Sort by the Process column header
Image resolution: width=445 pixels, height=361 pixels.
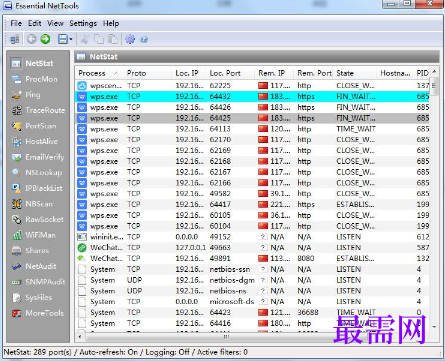pyautogui.click(x=99, y=73)
